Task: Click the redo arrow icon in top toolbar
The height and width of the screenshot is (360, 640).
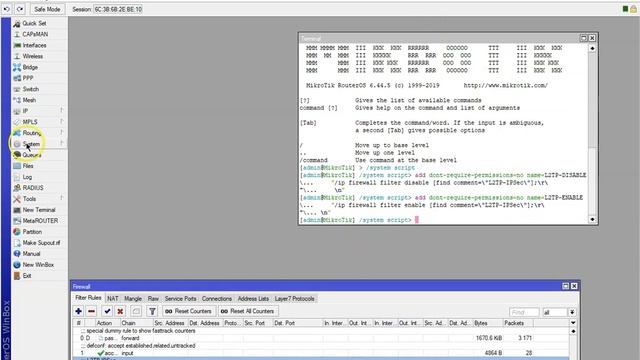Action: click(x=20, y=9)
